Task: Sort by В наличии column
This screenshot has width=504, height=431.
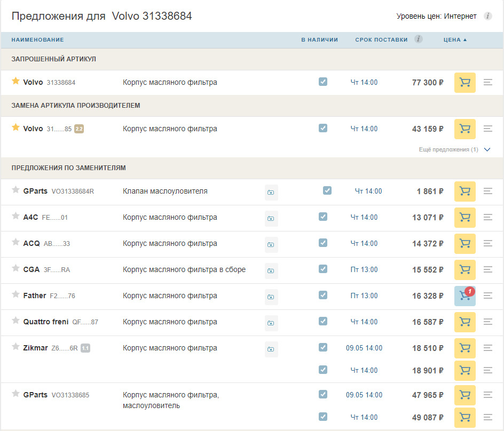Action: point(319,40)
